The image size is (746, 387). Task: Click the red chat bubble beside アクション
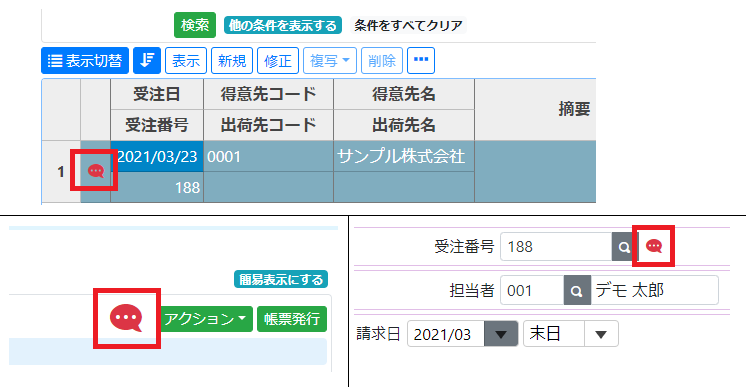pos(126,318)
